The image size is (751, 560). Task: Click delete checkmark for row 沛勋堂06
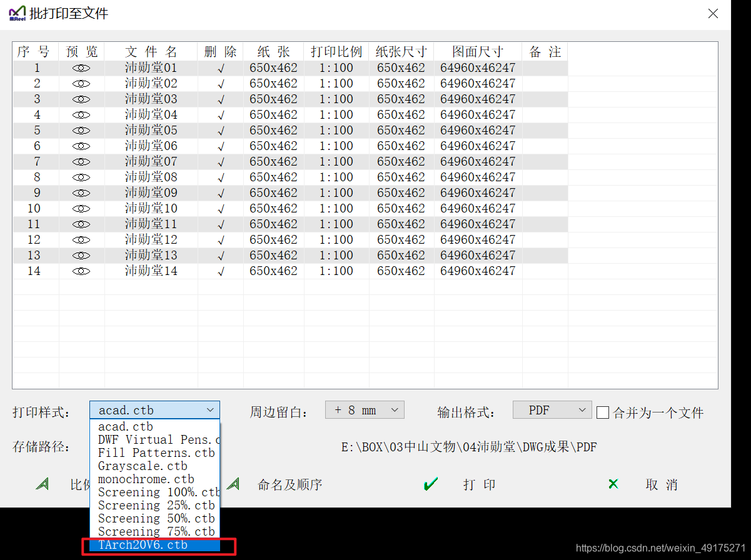click(221, 147)
